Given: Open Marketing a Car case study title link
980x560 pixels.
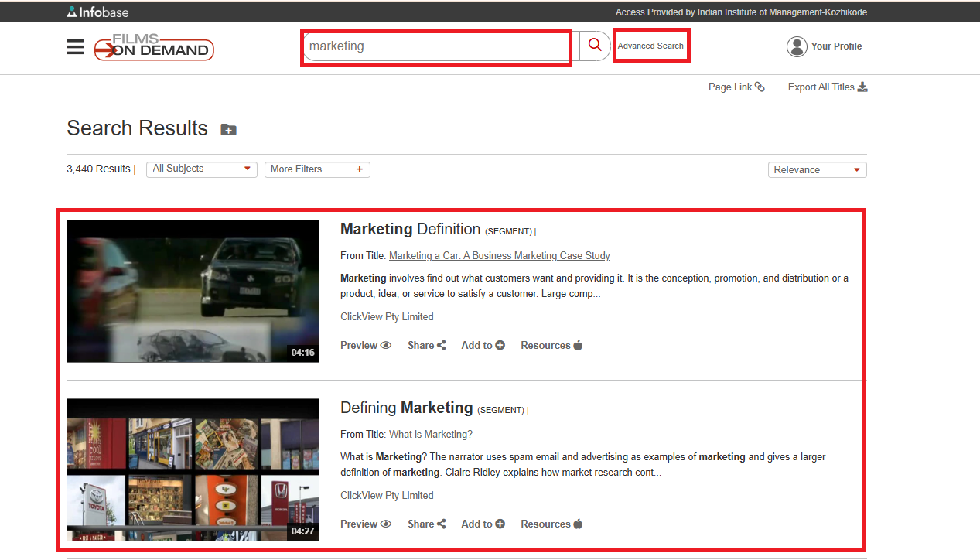Looking at the screenshot, I should point(499,256).
